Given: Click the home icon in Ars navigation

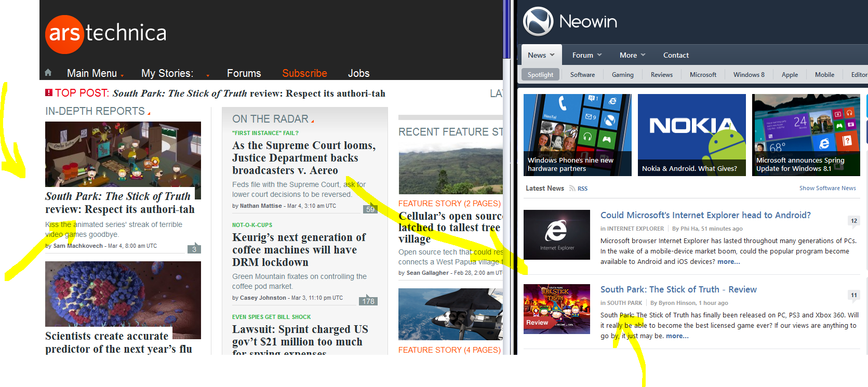Looking at the screenshot, I should point(48,73).
